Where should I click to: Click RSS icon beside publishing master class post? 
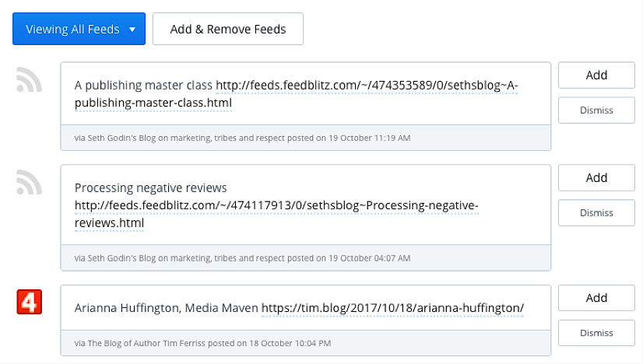point(29,79)
